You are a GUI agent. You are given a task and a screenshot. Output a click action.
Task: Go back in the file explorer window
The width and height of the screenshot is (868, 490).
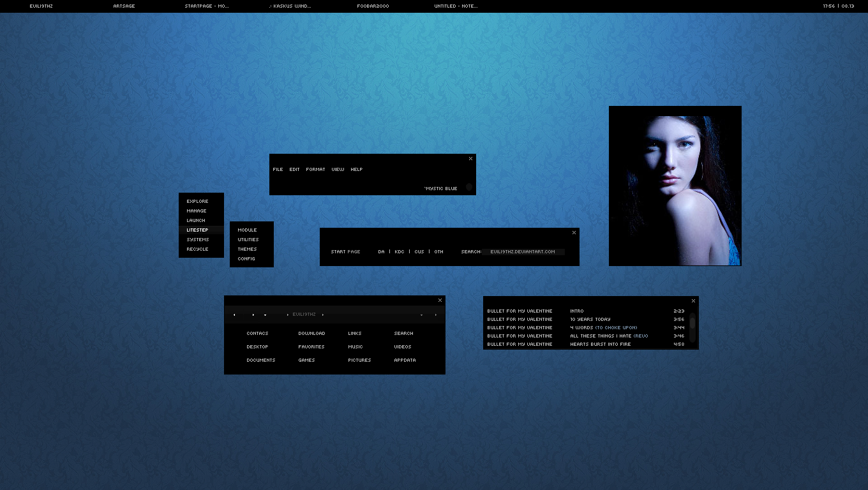pos(234,315)
